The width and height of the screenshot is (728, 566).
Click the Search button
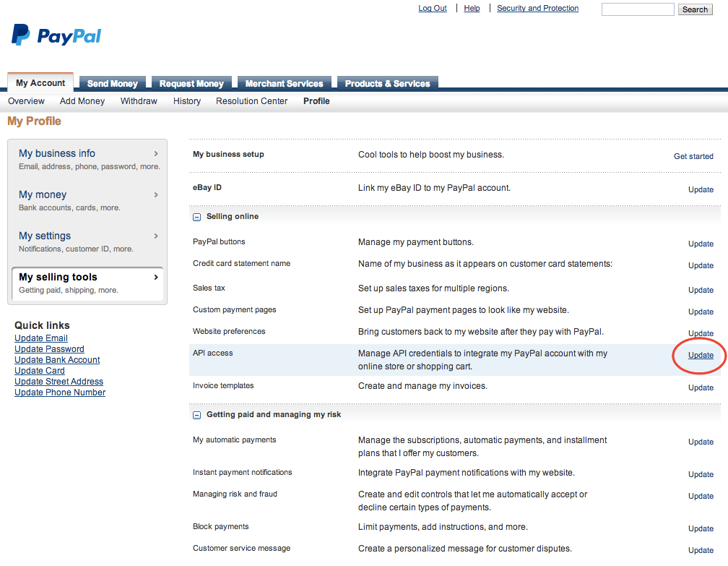[x=695, y=9]
